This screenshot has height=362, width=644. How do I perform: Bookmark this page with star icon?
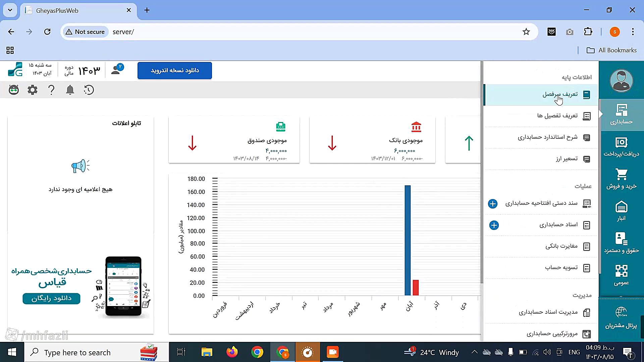(526, 32)
